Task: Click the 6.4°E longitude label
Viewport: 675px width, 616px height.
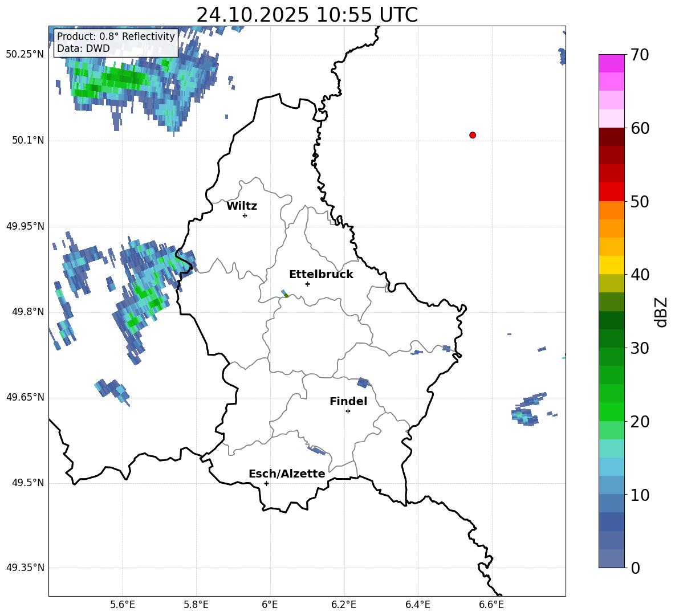Action: click(x=417, y=605)
